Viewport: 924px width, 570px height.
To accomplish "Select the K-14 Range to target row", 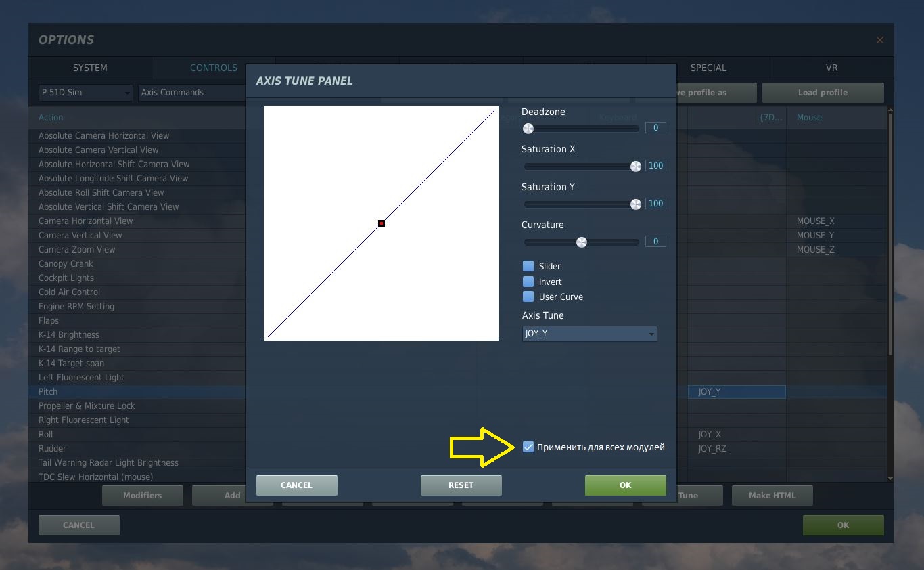I will [137, 349].
